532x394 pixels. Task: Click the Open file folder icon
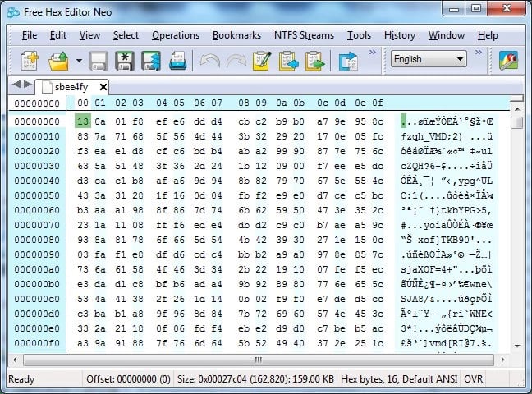(58, 60)
